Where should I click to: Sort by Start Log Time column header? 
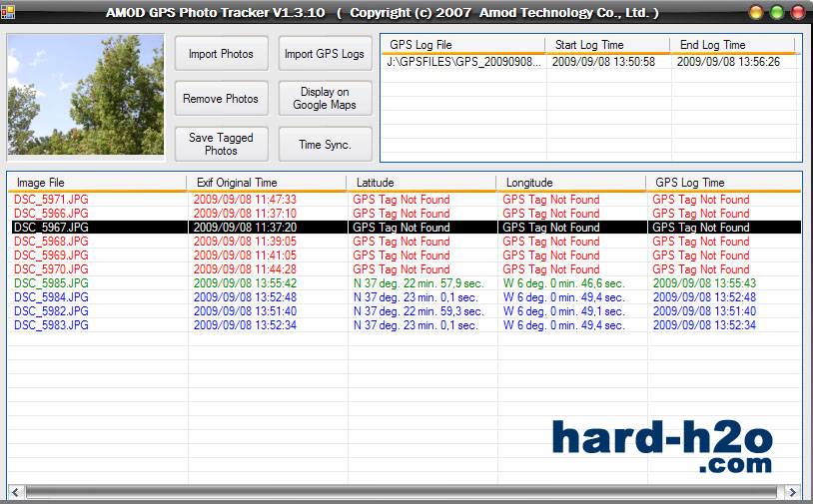607,45
